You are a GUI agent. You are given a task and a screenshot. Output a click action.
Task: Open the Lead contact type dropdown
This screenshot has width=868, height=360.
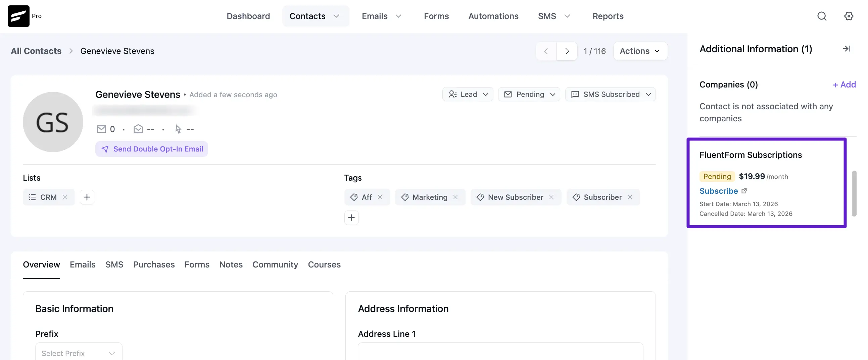click(x=468, y=94)
